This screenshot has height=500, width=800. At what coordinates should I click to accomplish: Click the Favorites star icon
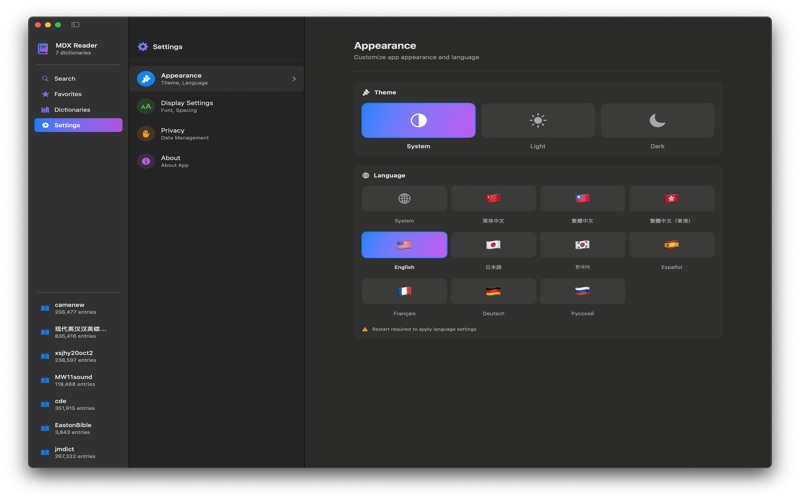tap(45, 94)
